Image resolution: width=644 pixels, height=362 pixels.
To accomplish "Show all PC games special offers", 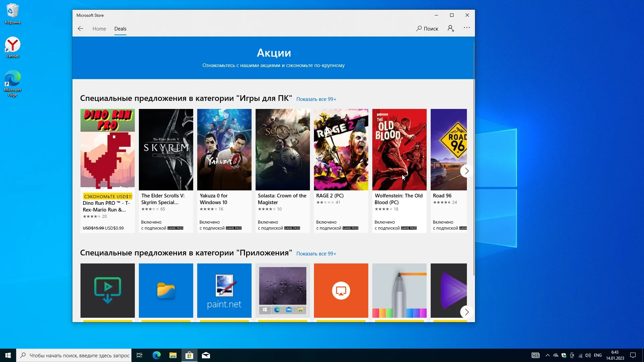I will pyautogui.click(x=316, y=99).
